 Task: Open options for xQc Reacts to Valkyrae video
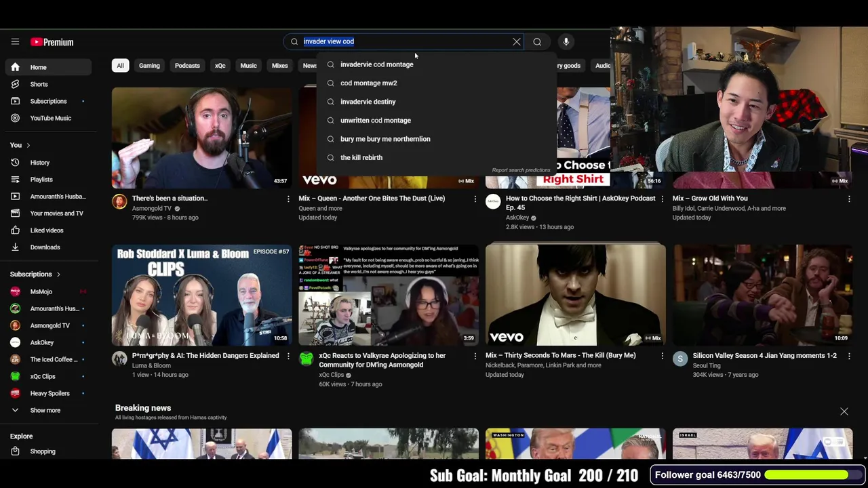click(475, 356)
